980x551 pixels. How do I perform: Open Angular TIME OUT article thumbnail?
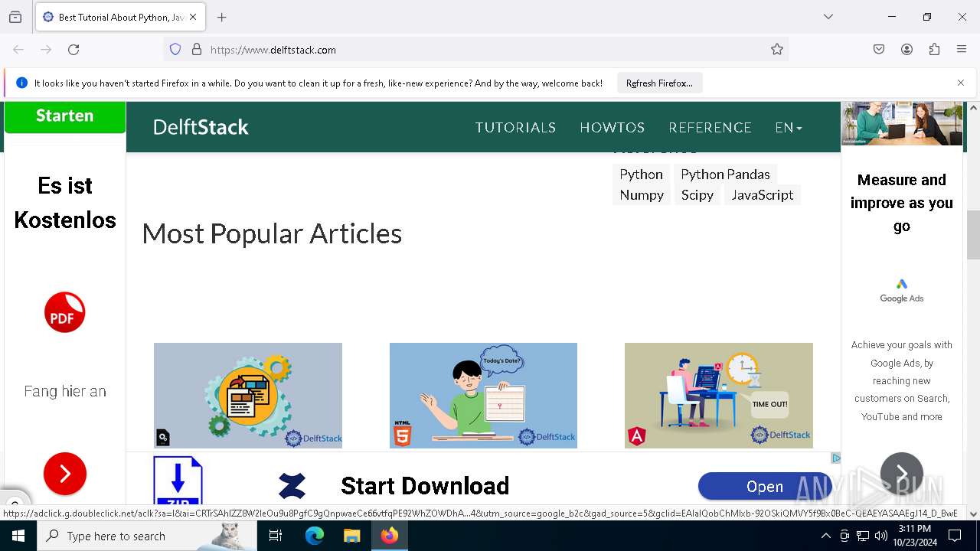click(x=719, y=396)
